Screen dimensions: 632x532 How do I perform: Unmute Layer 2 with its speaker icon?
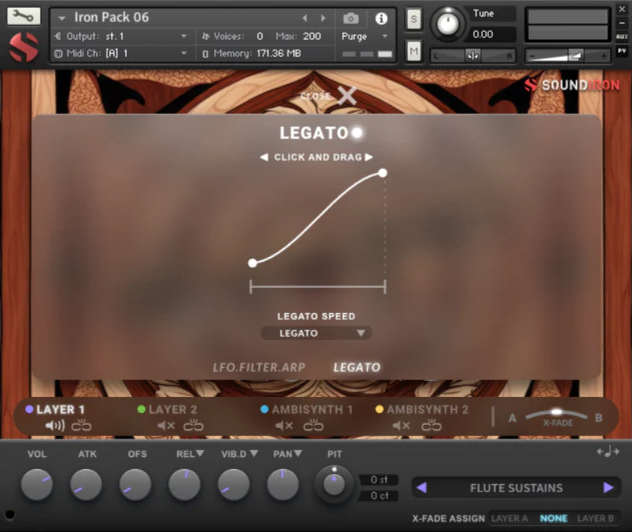[x=166, y=426]
